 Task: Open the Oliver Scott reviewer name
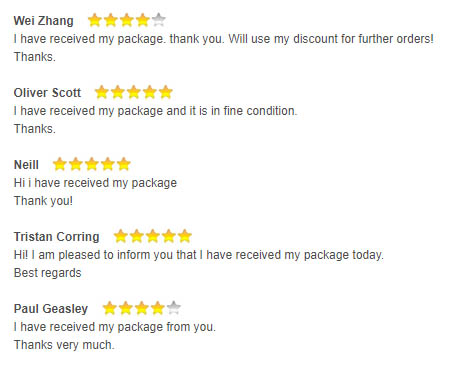(47, 93)
